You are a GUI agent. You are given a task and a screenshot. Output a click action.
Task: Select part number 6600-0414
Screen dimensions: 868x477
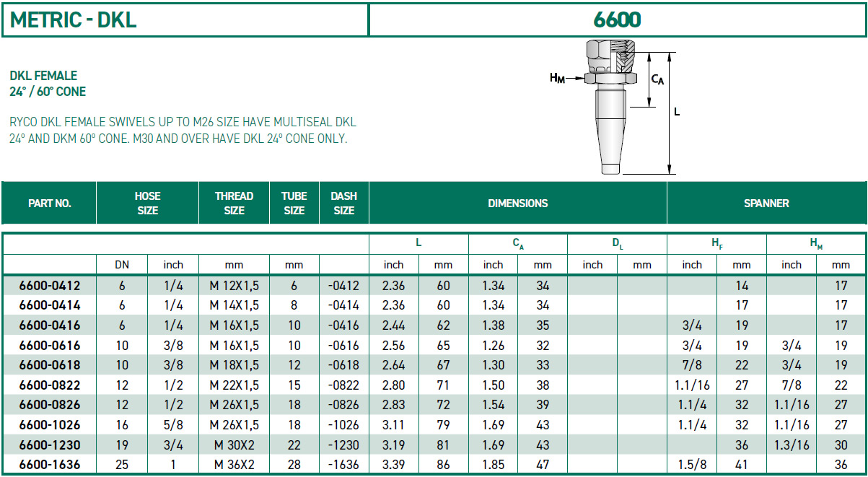pos(50,305)
